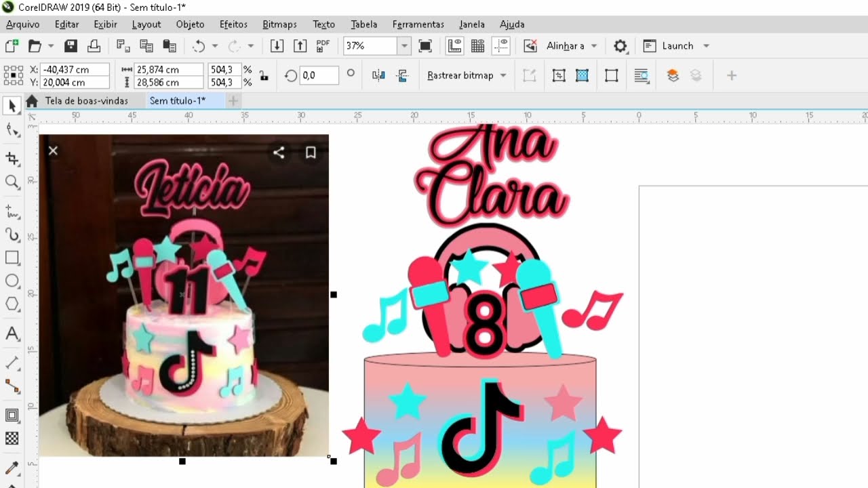This screenshot has width=868, height=488.
Task: Click the object width input field
Action: [170, 70]
